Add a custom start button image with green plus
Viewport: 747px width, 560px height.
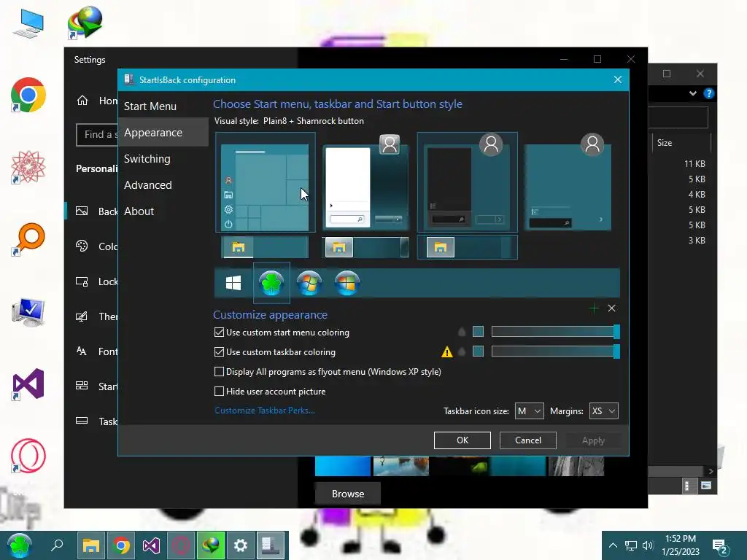[594, 308]
